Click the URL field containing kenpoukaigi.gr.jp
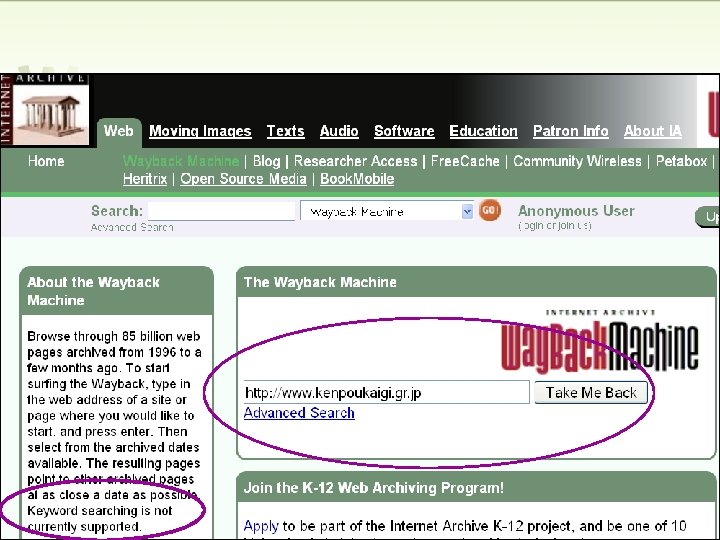 [387, 393]
